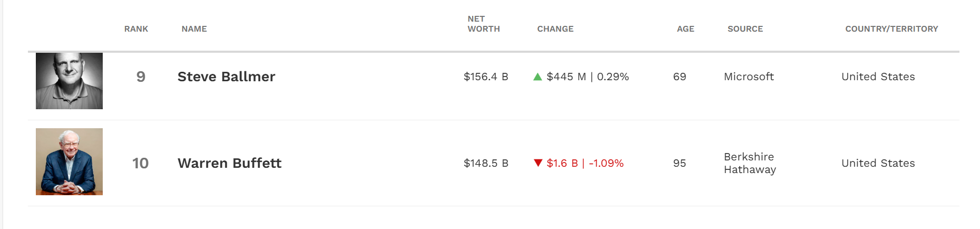Click the rank number 9
Image resolution: width=980 pixels, height=229 pixels.
pyautogui.click(x=141, y=77)
